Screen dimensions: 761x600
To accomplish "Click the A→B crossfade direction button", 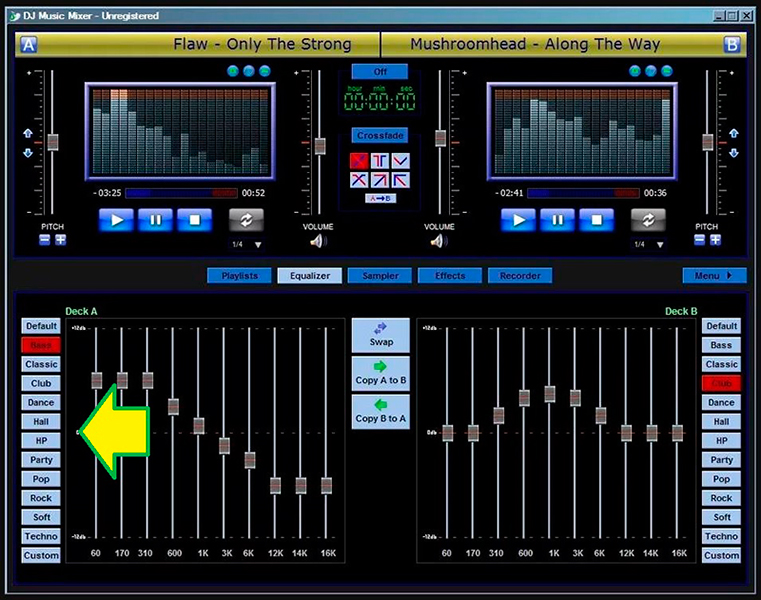I will 380,198.
